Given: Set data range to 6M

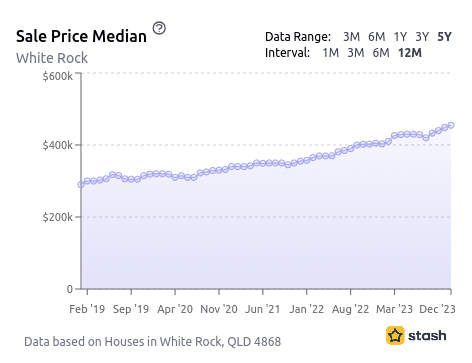Looking at the screenshot, I should tap(377, 36).
